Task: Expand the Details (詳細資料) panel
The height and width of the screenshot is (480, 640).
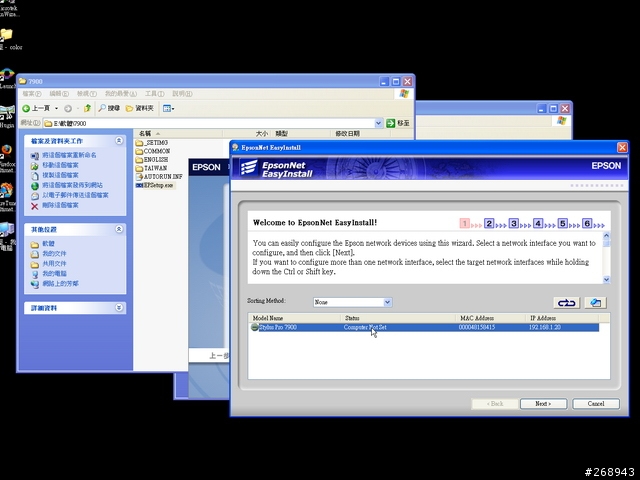Action: click(x=119, y=307)
